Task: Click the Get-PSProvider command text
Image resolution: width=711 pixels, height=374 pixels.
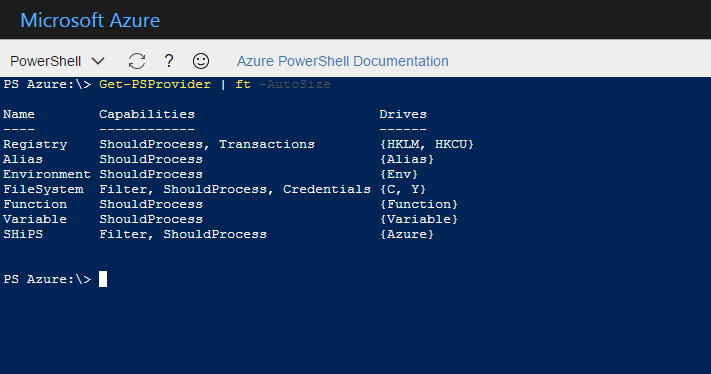Action: click(x=155, y=84)
